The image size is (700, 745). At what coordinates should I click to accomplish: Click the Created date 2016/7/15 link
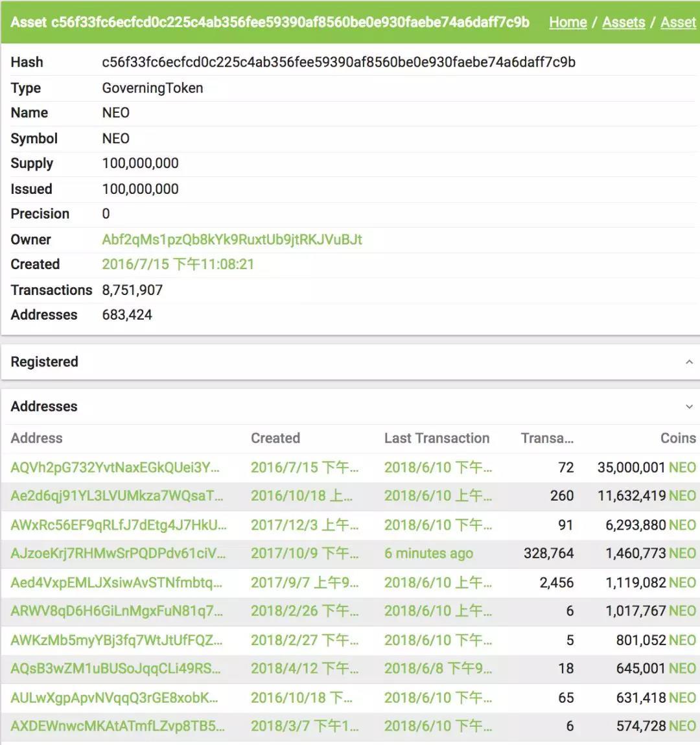178,264
